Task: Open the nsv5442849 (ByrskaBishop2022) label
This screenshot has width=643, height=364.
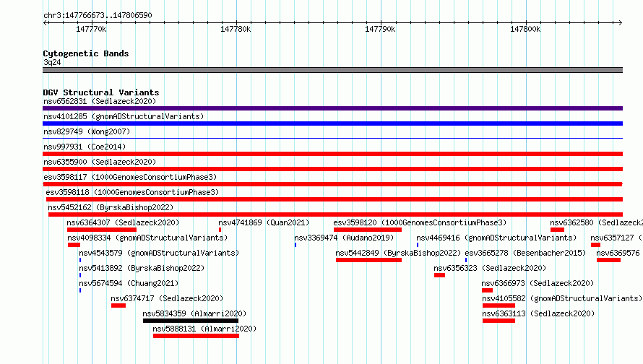Action: pyautogui.click(x=398, y=253)
